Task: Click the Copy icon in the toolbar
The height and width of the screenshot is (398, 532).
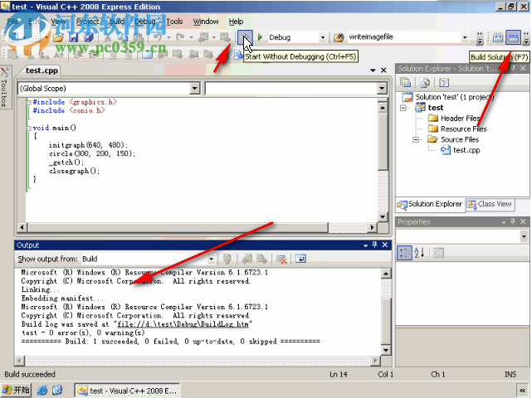Action: click(123, 37)
